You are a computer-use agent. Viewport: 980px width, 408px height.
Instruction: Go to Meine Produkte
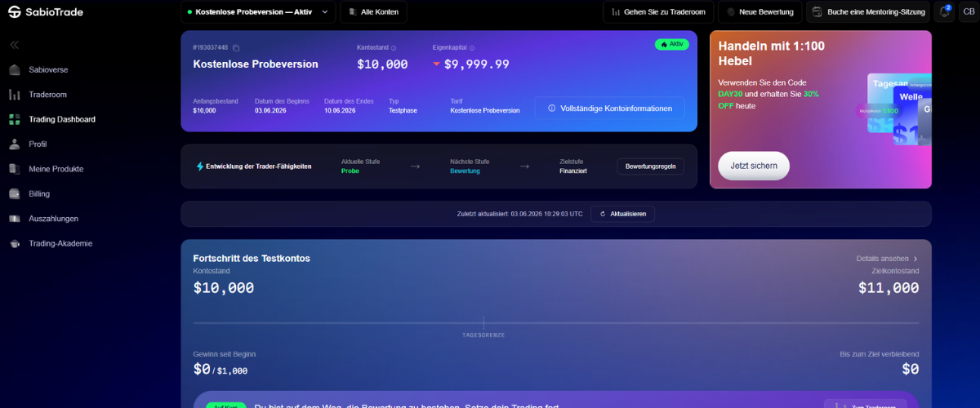click(56, 169)
